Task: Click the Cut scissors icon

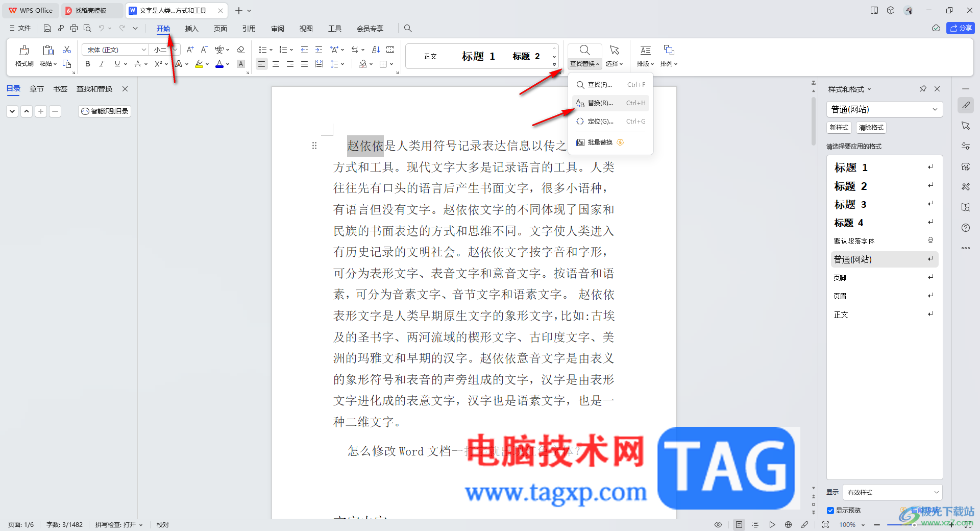Action: (67, 50)
